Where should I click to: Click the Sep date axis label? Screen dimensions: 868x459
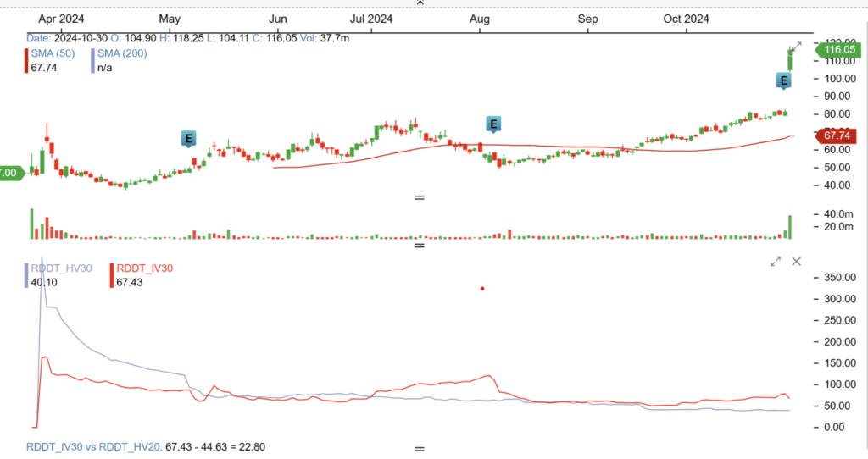(x=588, y=19)
